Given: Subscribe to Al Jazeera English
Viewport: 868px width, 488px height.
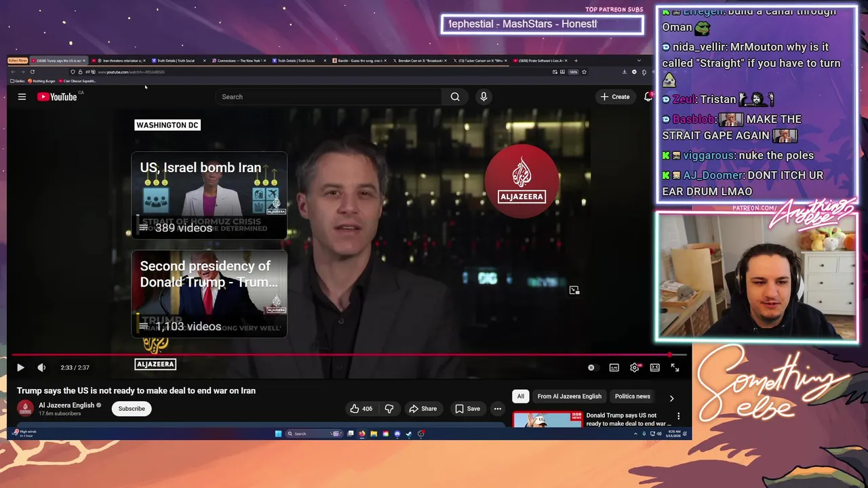Looking at the screenshot, I should 132,409.
